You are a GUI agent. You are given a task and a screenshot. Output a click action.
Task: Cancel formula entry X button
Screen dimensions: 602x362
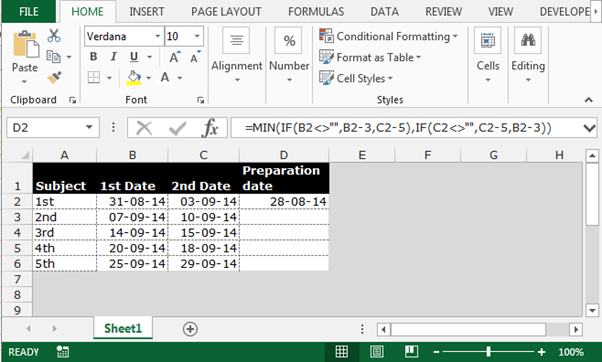click(x=144, y=128)
